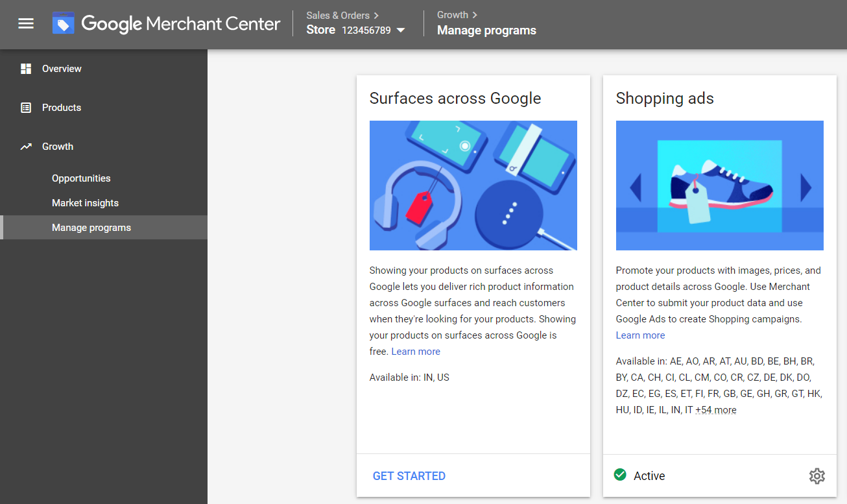Viewport: 847px width, 504px height.
Task: Click the Surfaces across Google illustration
Action: [x=473, y=186]
